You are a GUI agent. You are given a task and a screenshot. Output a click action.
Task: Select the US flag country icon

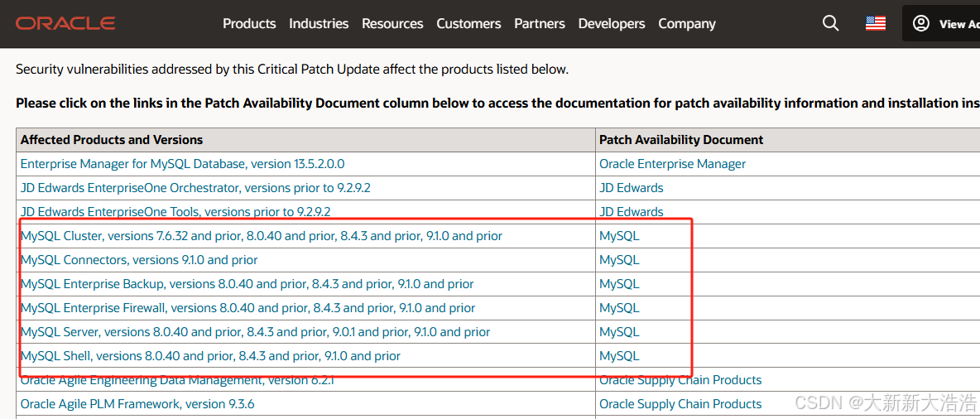point(876,23)
